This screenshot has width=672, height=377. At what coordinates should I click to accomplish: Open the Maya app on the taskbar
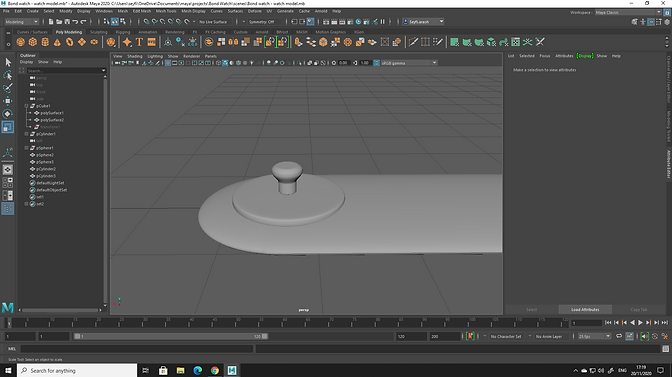click(x=232, y=370)
